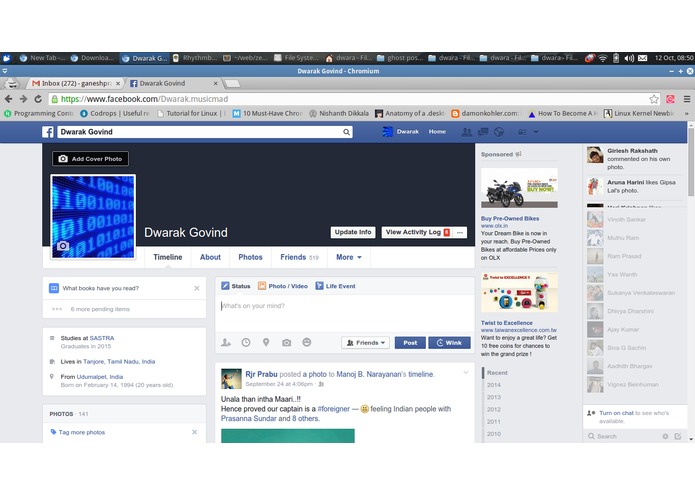Open the account dropdown arrow in the header

pyautogui.click(x=536, y=132)
